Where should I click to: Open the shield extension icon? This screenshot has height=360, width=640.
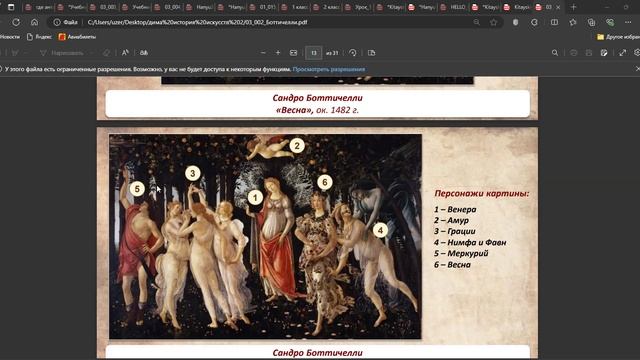[x=516, y=22]
